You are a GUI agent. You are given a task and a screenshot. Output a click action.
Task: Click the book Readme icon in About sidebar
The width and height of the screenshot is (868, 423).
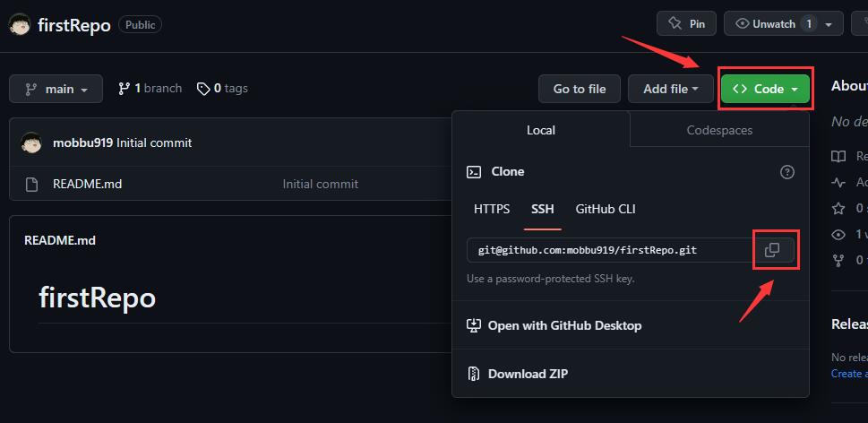point(838,156)
